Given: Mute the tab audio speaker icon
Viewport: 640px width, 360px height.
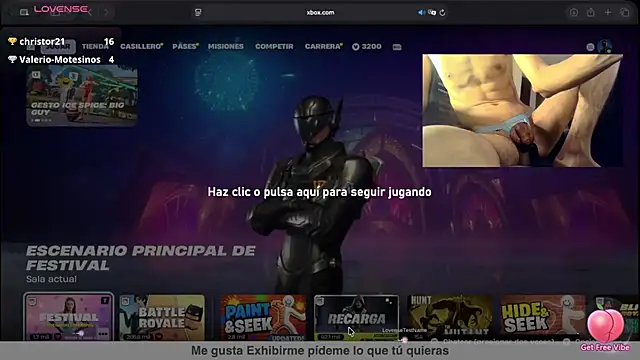Looking at the screenshot, I should point(421,13).
